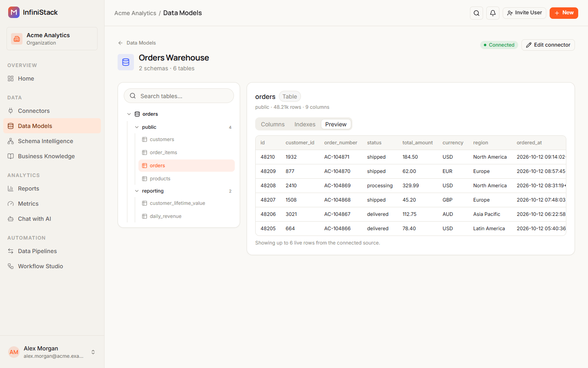Open the daily_revenue table

[187, 216]
